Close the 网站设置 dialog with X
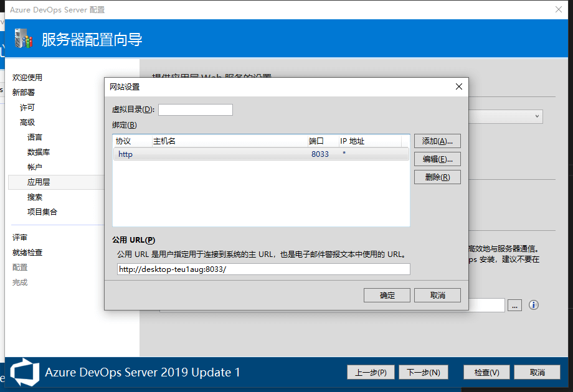This screenshot has width=573, height=392. (x=459, y=86)
